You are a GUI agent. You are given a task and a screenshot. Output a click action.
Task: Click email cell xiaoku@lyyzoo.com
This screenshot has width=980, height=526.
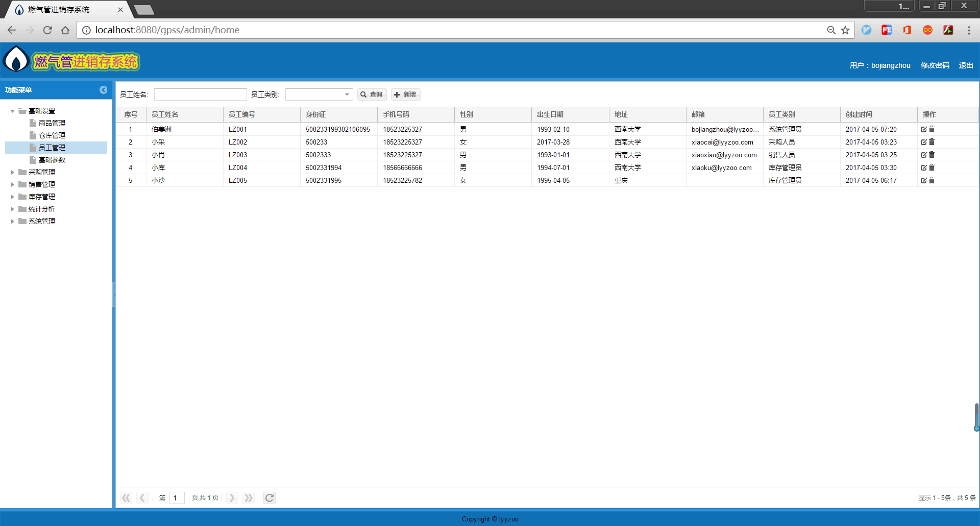click(722, 168)
